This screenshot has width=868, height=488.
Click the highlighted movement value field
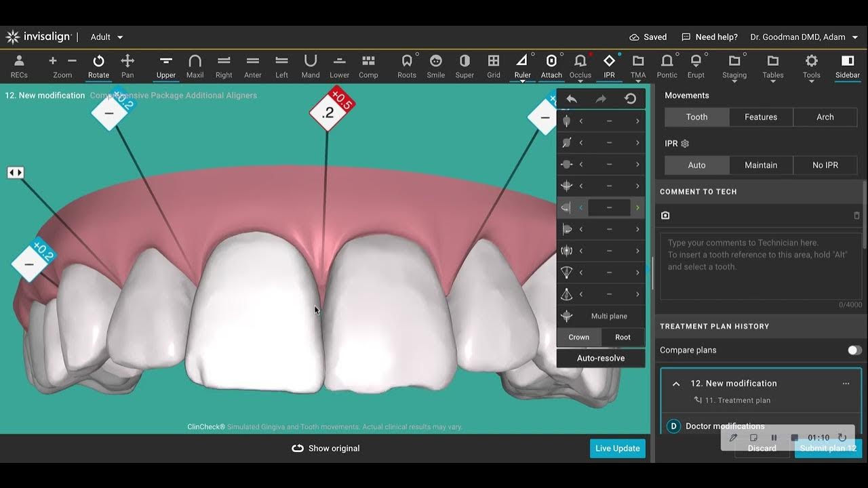[609, 207]
